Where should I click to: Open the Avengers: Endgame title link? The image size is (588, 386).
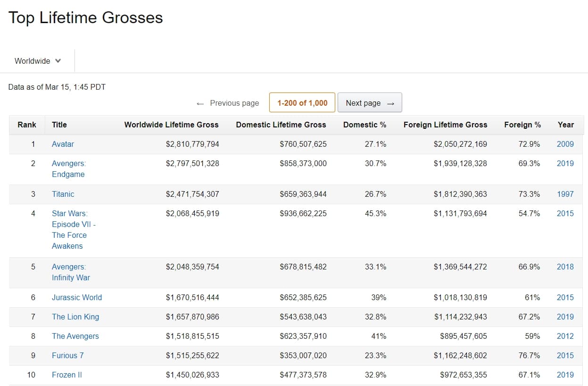[69, 168]
